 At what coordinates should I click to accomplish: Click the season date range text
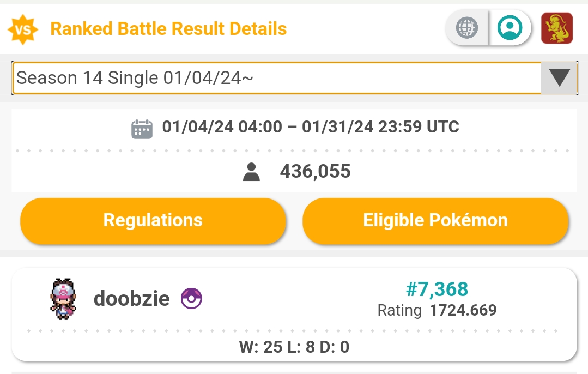pos(311,127)
